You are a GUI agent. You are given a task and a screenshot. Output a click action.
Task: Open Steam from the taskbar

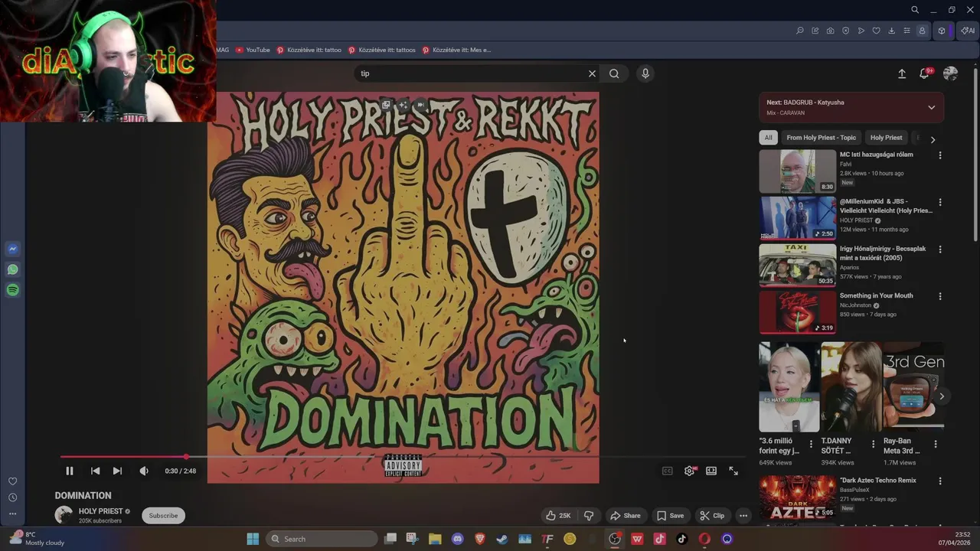pos(501,539)
